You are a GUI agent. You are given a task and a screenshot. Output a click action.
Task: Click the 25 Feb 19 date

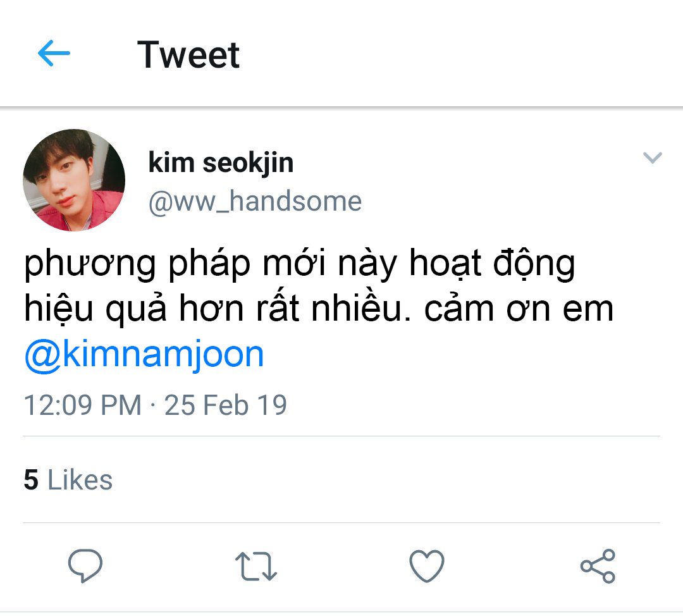226,405
